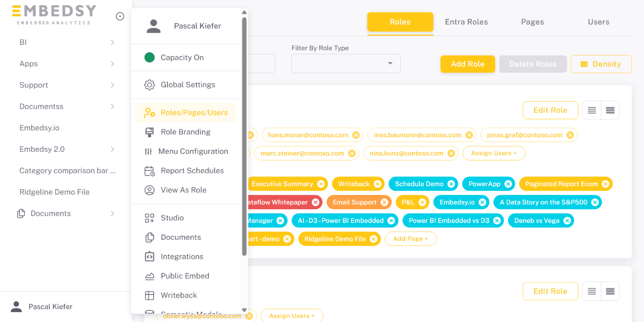Remove the Executive Summary page chip
The width and height of the screenshot is (644, 322).
(321, 184)
